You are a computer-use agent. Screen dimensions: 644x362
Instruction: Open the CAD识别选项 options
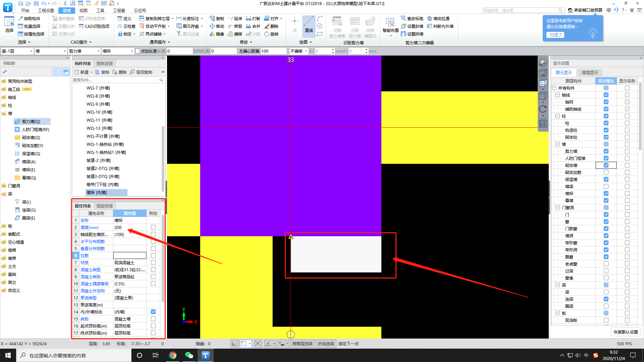pyautogui.click(x=94, y=26)
